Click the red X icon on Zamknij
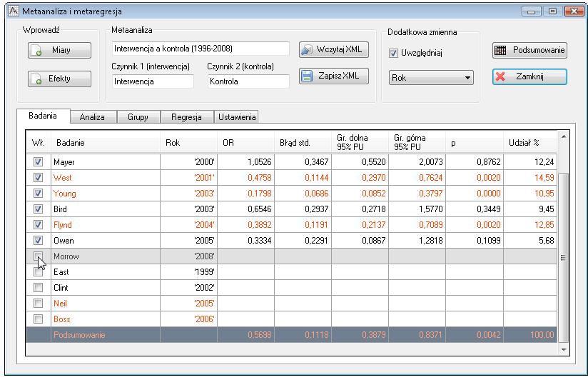The image size is (588, 380). point(500,76)
